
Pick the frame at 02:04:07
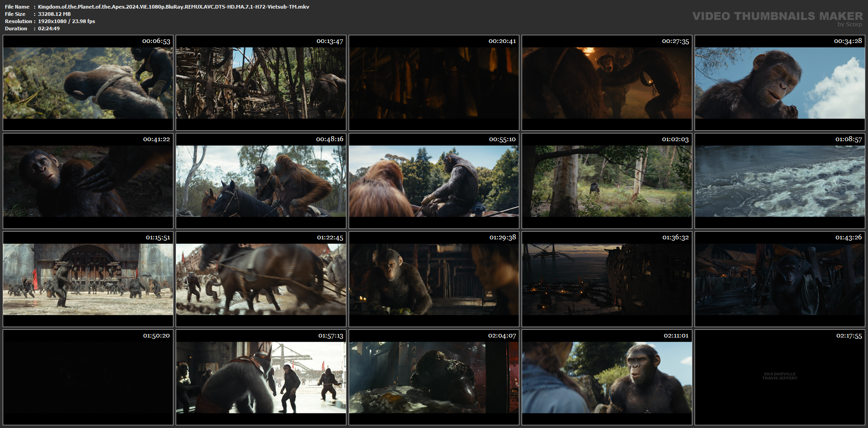(x=434, y=377)
